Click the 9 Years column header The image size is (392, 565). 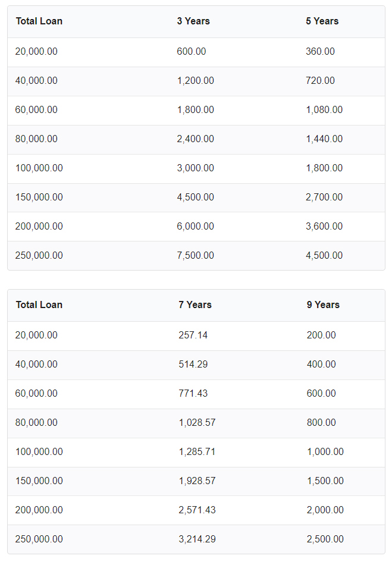point(323,305)
